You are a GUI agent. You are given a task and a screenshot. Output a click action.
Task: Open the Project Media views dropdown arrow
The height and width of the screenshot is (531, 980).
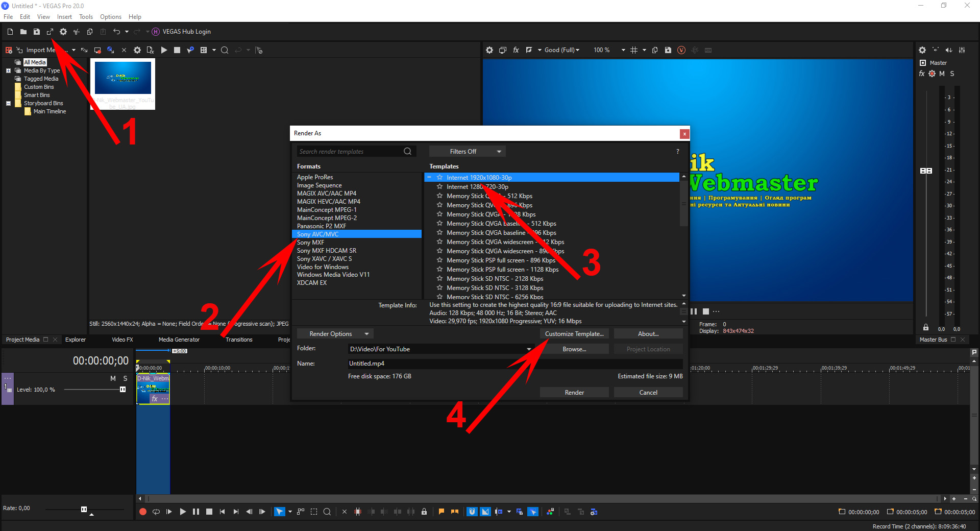(214, 50)
